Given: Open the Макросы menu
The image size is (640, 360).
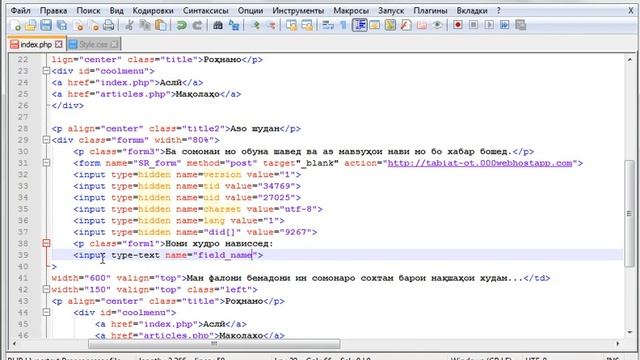Looking at the screenshot, I should click(x=351, y=11).
